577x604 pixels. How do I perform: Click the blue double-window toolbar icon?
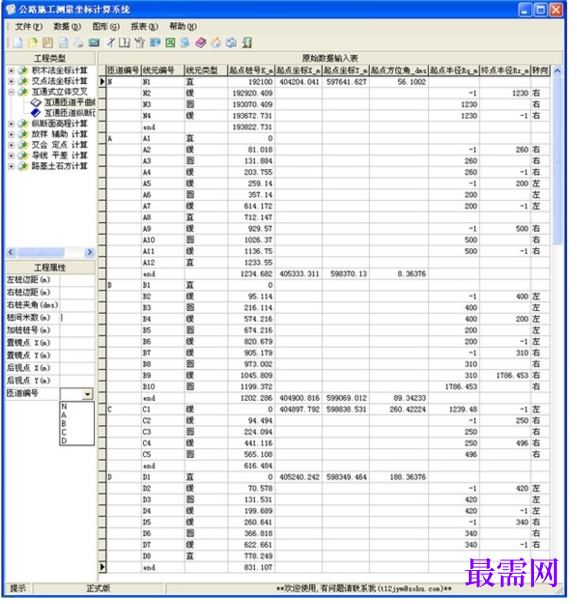(155, 43)
